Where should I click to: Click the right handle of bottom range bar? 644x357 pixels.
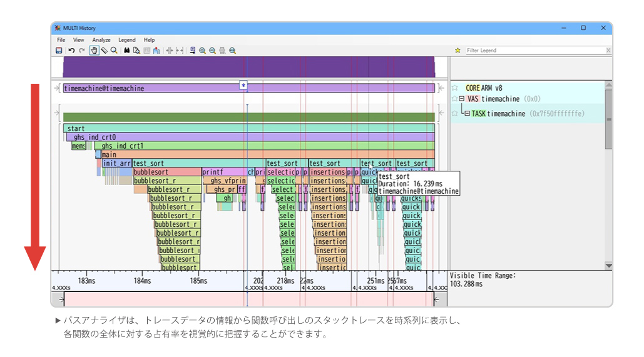(436, 299)
